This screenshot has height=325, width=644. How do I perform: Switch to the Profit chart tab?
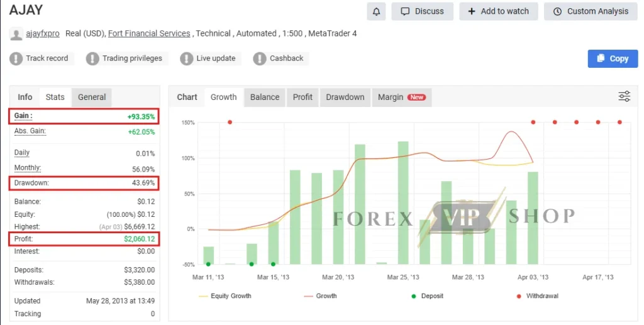pos(303,97)
